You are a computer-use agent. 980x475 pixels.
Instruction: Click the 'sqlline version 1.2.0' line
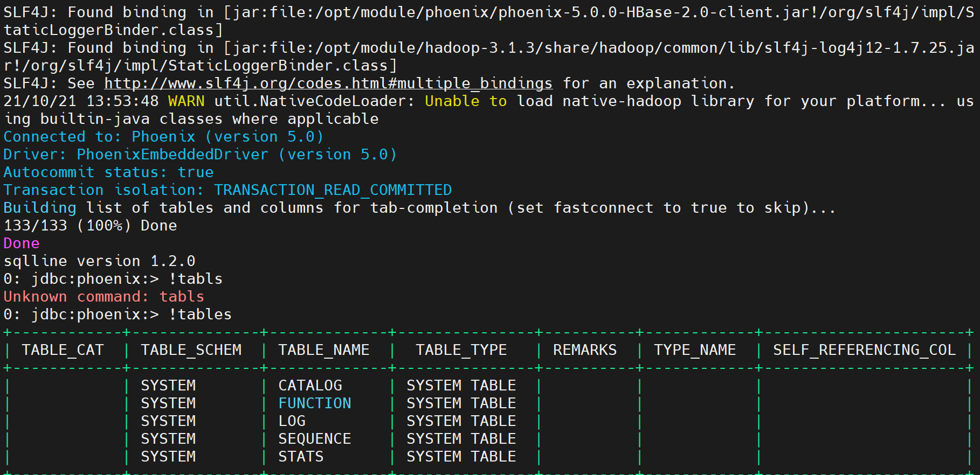coord(99,261)
